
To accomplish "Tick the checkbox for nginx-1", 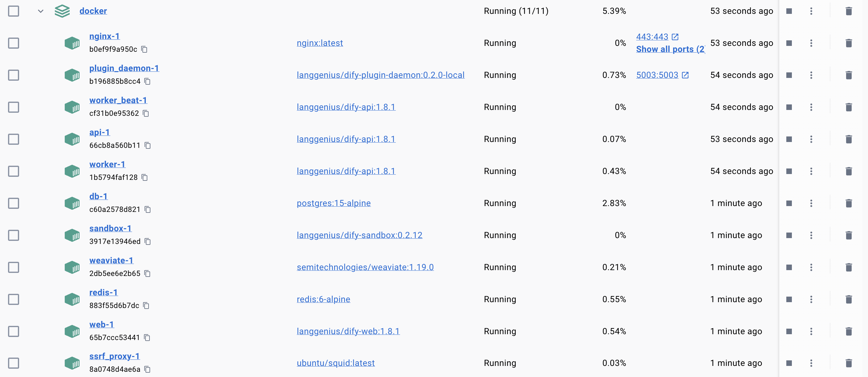I will 14,43.
